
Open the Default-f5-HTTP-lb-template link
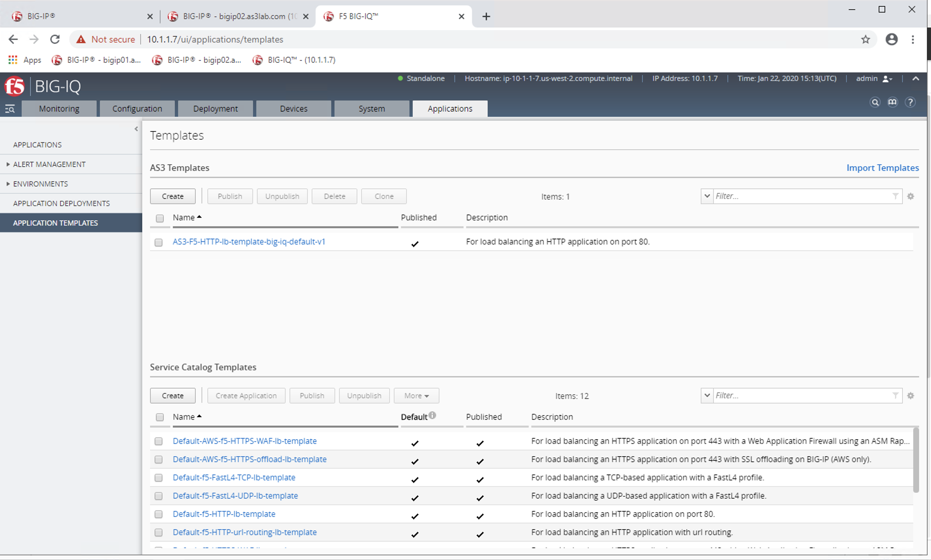point(224,514)
